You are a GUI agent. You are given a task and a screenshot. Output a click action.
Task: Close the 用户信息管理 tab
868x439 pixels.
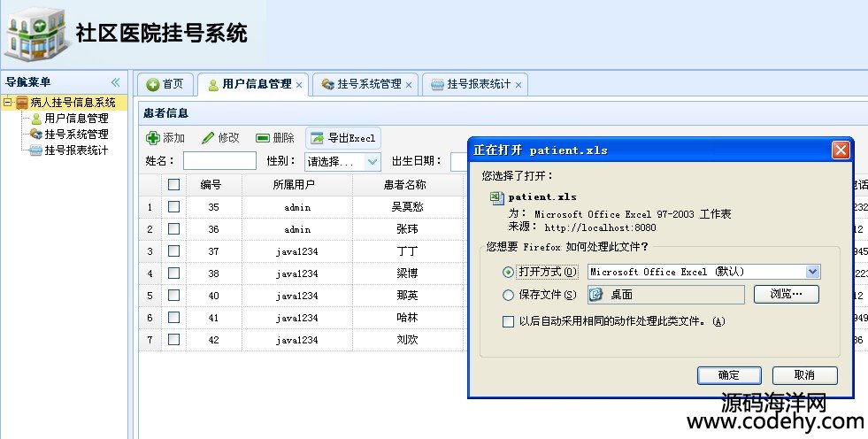pyautogui.click(x=299, y=85)
